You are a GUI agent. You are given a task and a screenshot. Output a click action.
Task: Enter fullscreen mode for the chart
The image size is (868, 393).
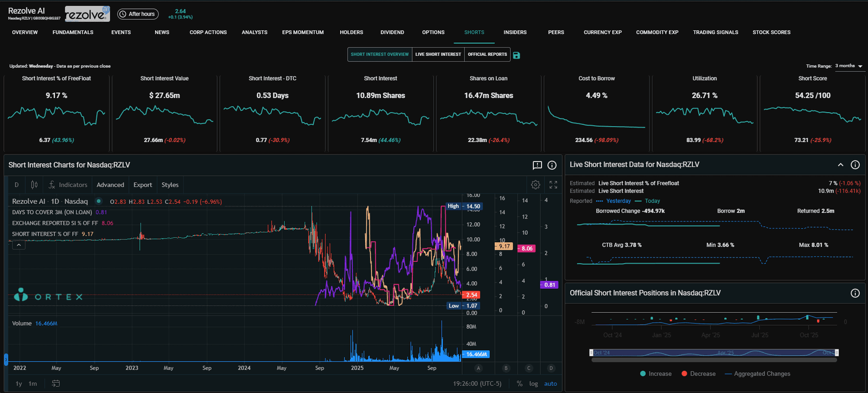553,185
